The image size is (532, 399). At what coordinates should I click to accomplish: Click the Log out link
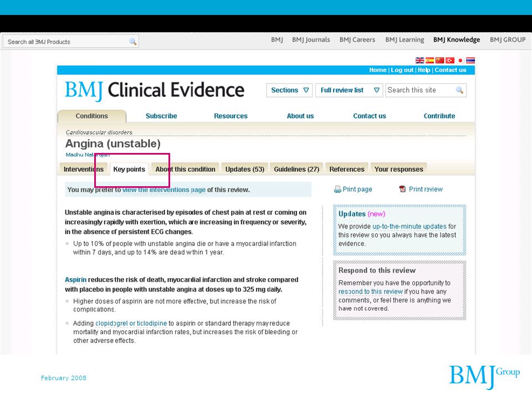tap(402, 70)
